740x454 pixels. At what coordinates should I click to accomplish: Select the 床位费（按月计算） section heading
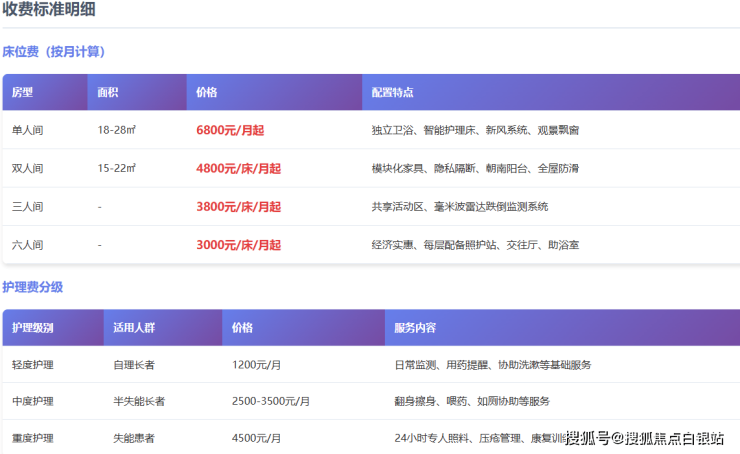(x=54, y=52)
